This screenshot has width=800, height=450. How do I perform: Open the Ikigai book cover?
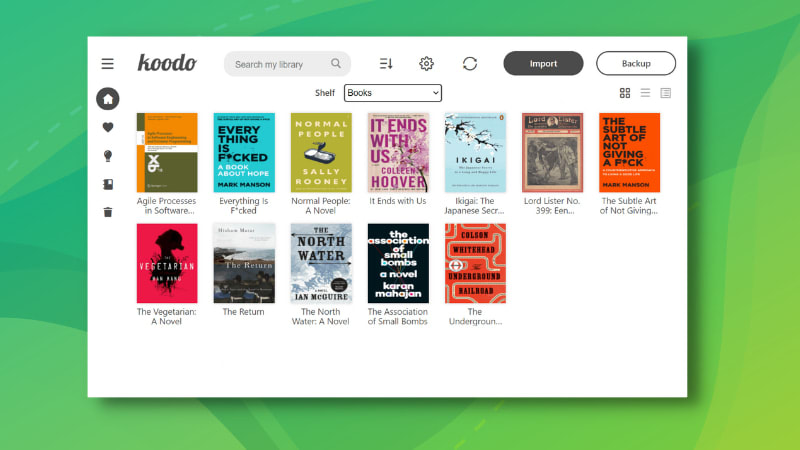[x=475, y=152]
